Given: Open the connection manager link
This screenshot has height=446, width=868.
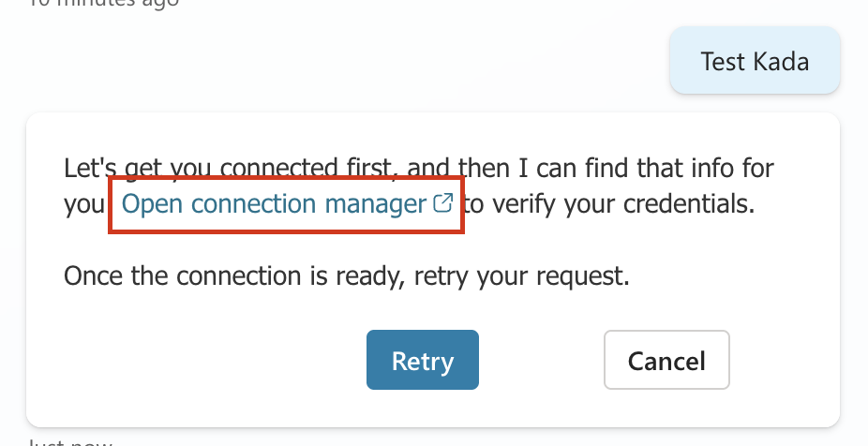Looking at the screenshot, I should click(275, 204).
